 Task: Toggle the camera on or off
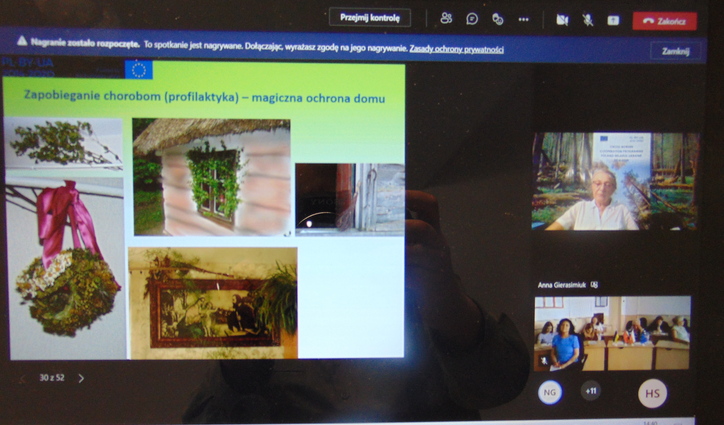point(562,19)
